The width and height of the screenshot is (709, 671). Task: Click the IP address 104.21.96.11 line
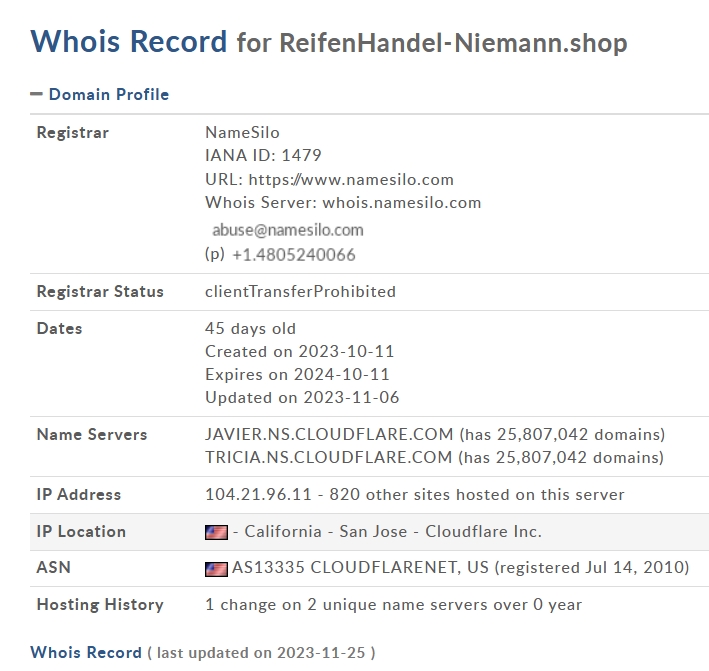click(x=415, y=495)
